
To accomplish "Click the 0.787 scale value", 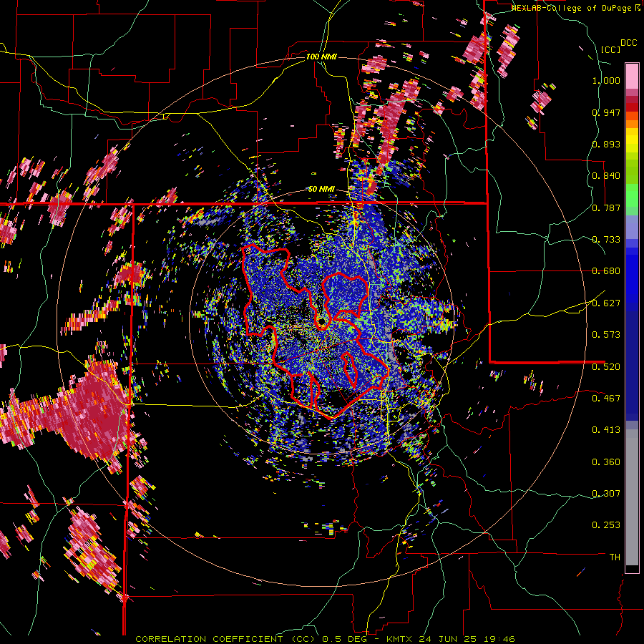I will pos(606,208).
